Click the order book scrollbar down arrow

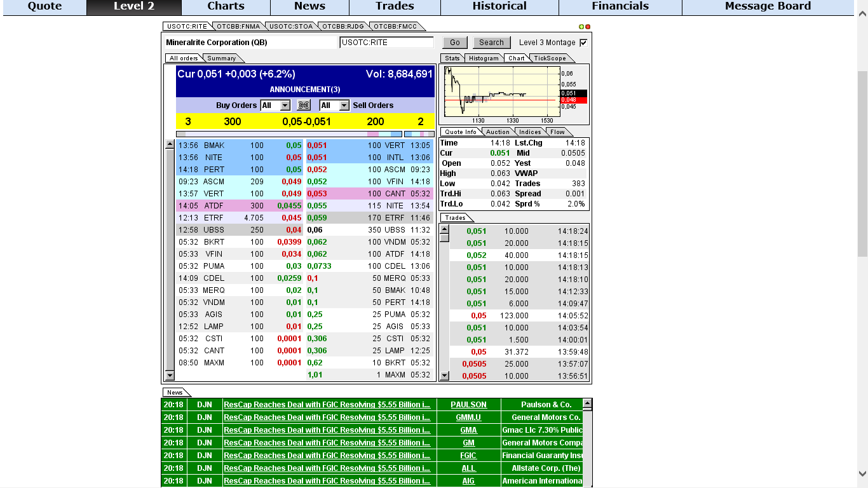tap(170, 376)
